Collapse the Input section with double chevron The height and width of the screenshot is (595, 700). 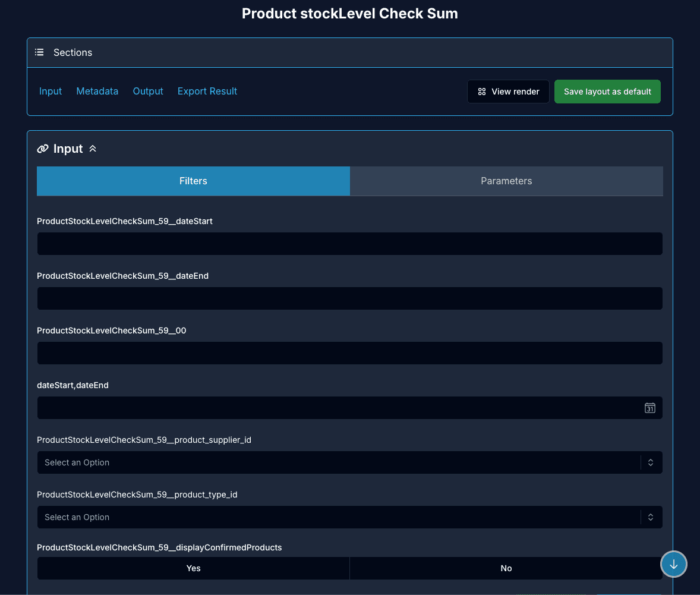[x=93, y=149]
